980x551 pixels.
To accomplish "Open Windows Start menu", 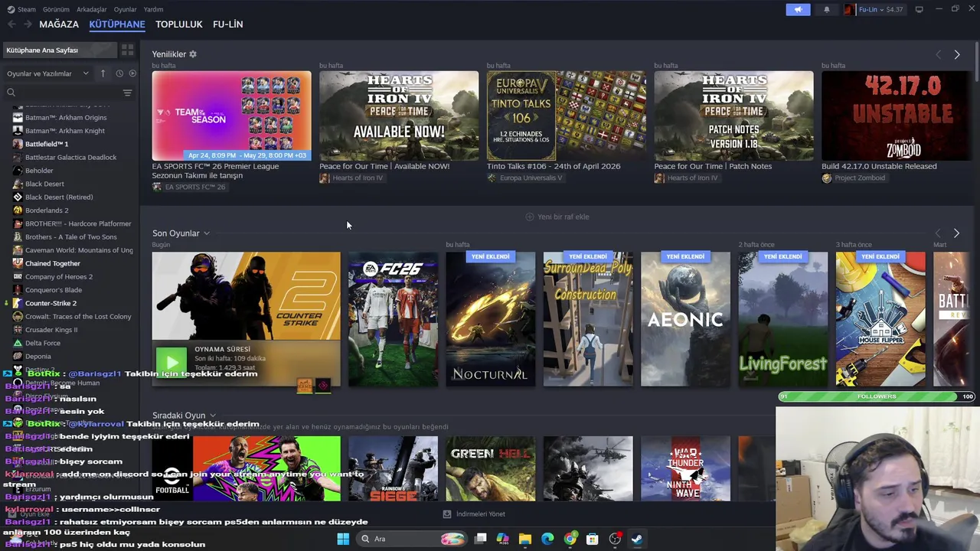I will (343, 539).
